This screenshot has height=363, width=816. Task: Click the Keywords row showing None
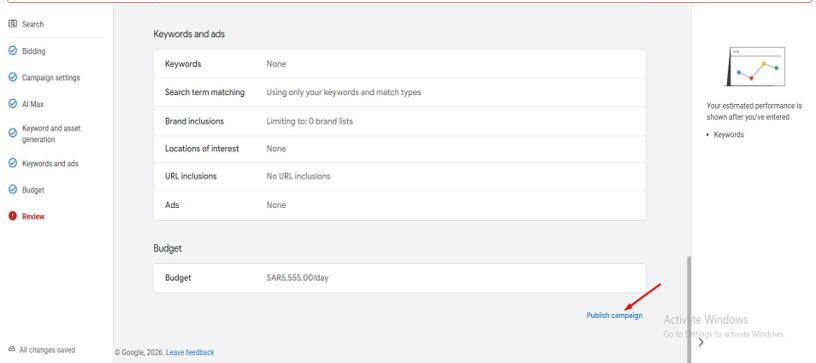coord(400,64)
